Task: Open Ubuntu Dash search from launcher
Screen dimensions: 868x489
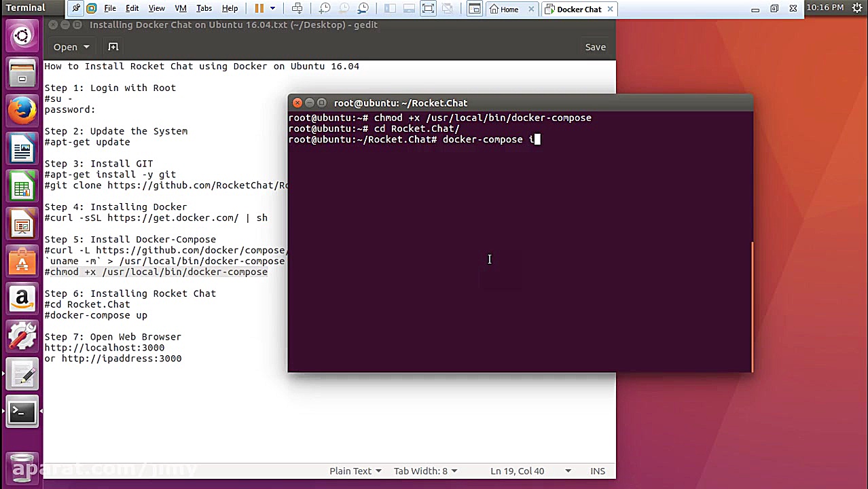Action: point(22,36)
